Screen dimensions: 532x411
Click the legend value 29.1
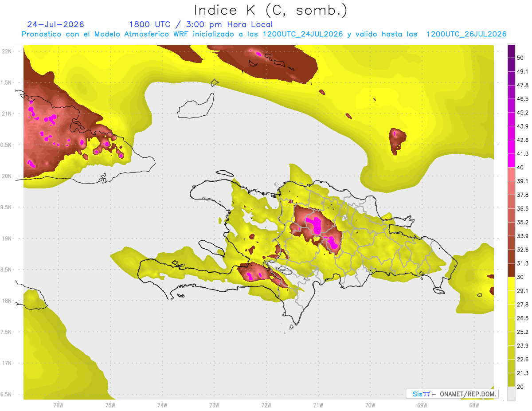click(523, 290)
